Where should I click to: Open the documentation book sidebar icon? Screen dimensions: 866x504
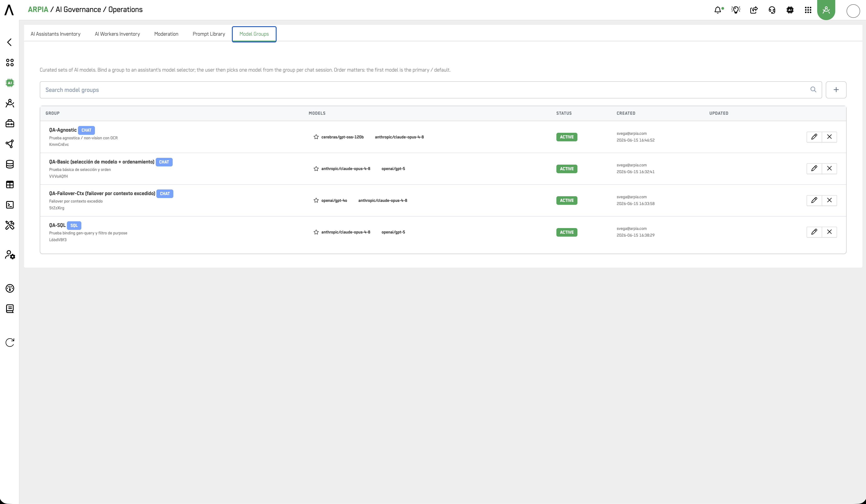coord(10,309)
